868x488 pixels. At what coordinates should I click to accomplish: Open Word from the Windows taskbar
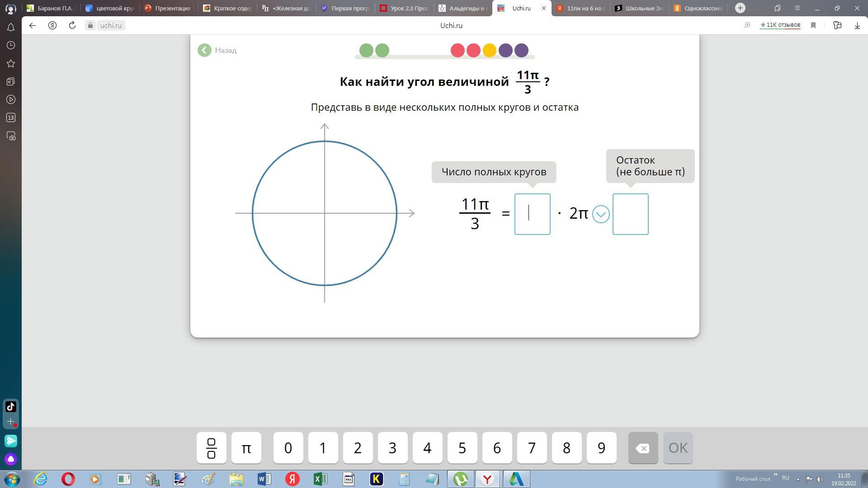pyautogui.click(x=264, y=479)
